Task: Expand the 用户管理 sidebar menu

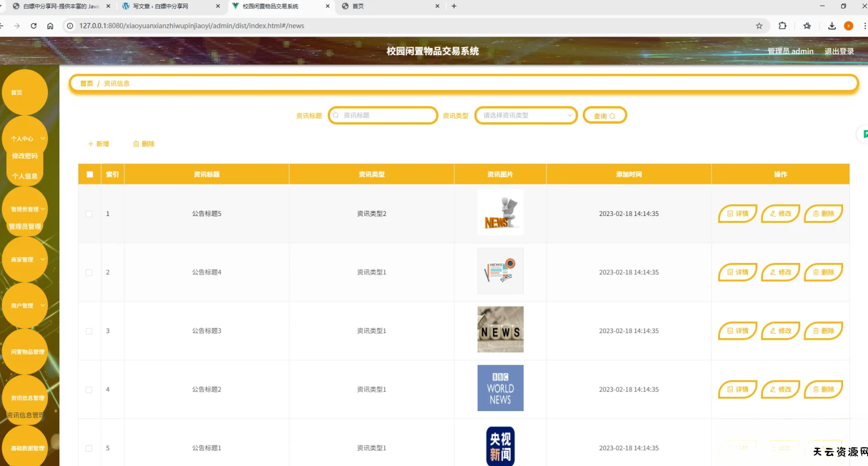Action: [25, 306]
